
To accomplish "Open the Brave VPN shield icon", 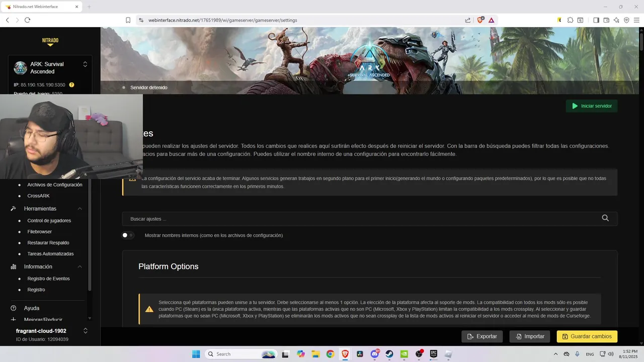I will click(626, 20).
